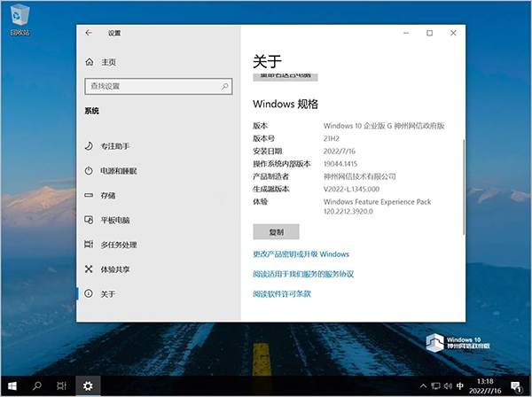Click the 平板电脑 tablet icon

point(89,220)
